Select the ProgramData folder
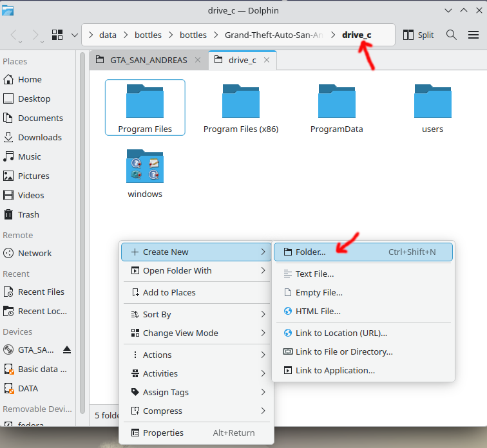487x448 pixels. coord(337,107)
